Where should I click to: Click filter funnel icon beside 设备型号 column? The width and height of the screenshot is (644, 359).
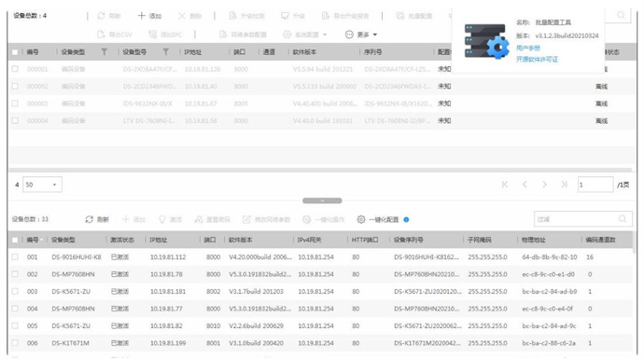(x=165, y=52)
